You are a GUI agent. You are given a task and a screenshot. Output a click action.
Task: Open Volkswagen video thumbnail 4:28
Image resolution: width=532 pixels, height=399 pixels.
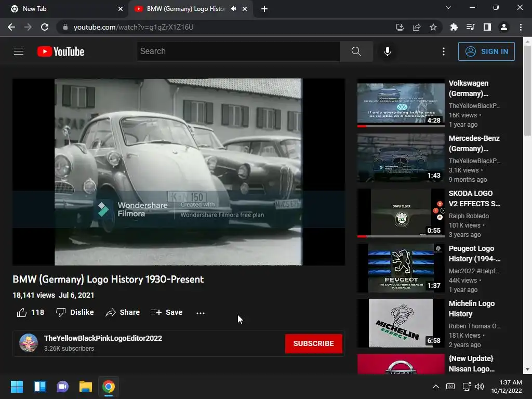point(401,103)
